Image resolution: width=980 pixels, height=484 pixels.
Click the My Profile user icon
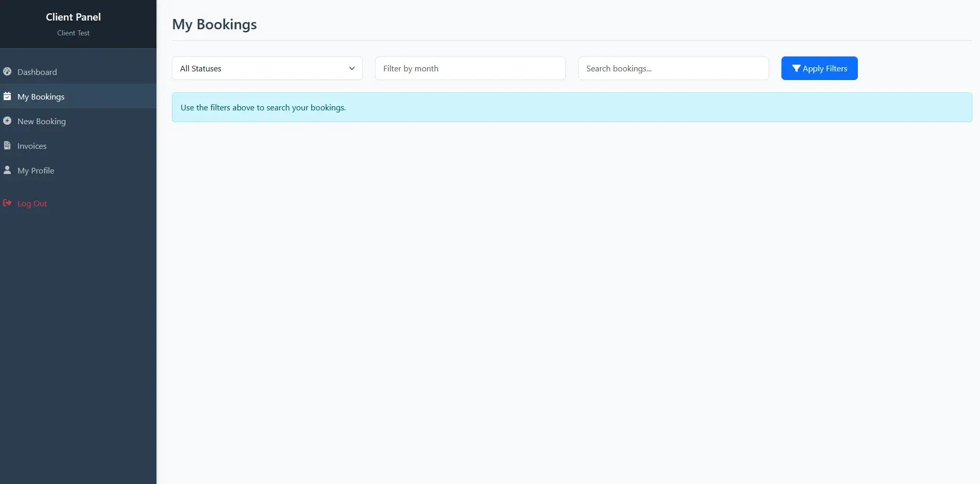click(x=7, y=170)
